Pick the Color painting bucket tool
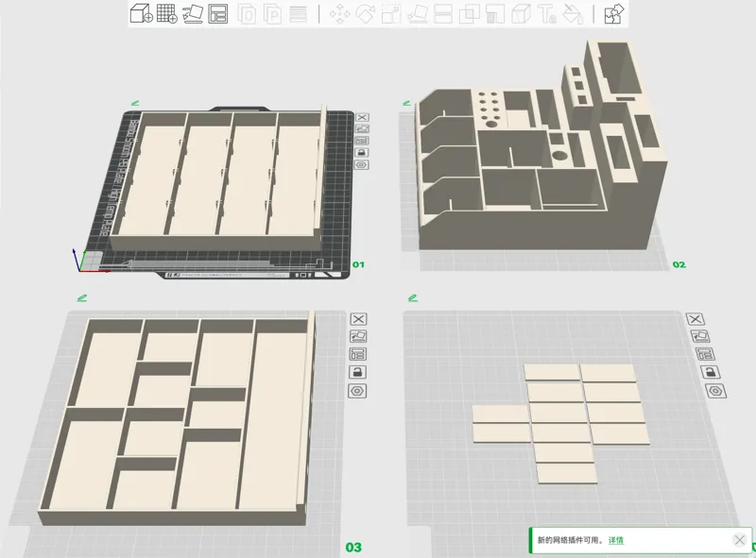 [573, 13]
